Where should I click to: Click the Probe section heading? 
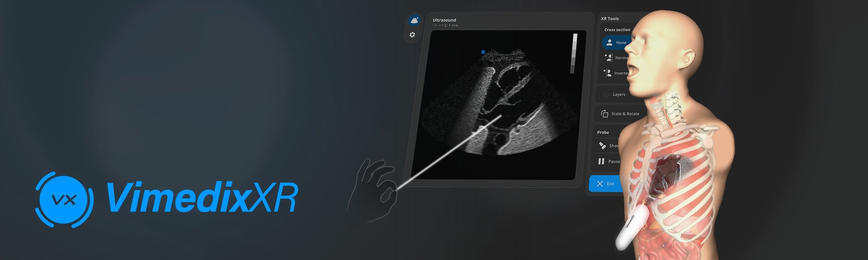pos(603,133)
